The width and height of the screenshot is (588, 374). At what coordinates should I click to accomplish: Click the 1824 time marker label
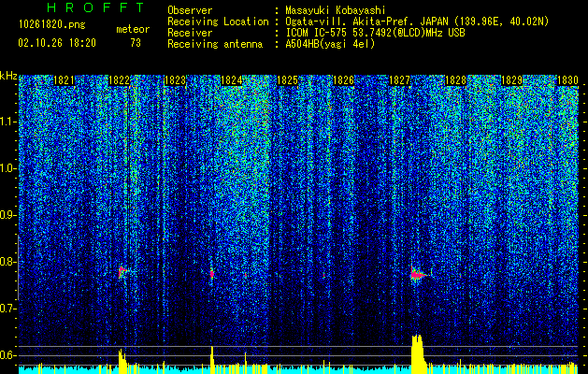point(232,80)
